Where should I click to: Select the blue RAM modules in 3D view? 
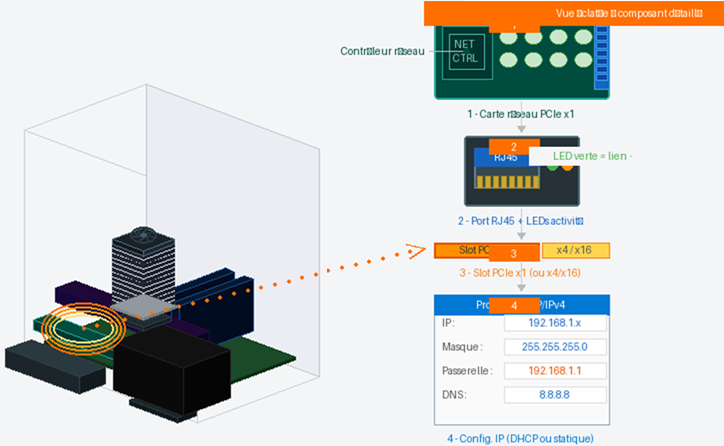click(x=216, y=305)
